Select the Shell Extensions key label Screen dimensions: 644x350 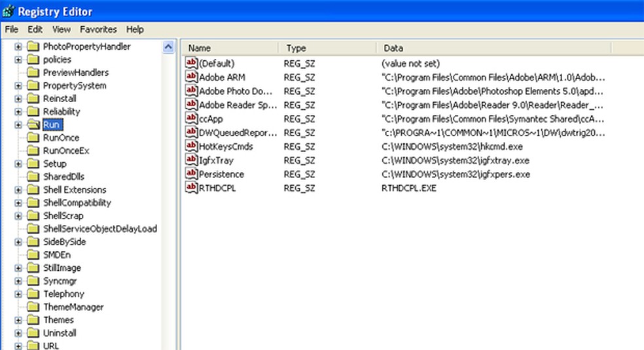(x=75, y=190)
